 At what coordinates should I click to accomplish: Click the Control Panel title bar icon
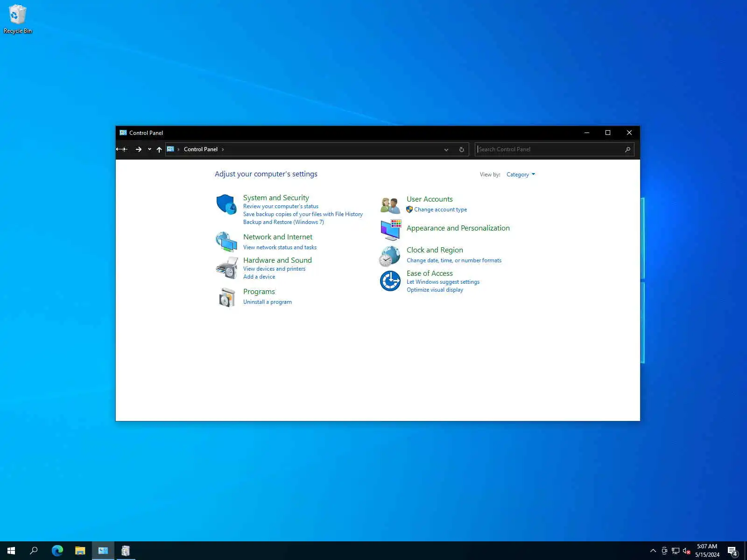123,133
